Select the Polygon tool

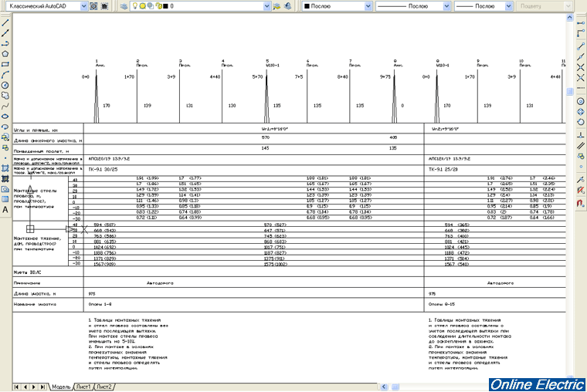pos(5,54)
